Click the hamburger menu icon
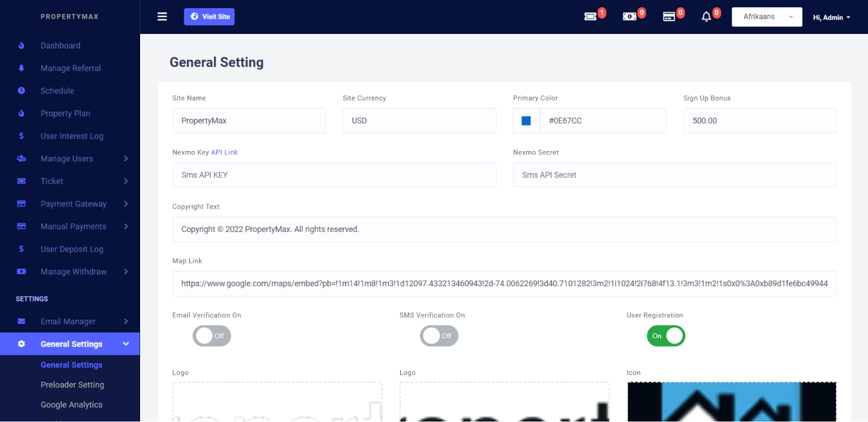This screenshot has width=868, height=422. pos(162,17)
